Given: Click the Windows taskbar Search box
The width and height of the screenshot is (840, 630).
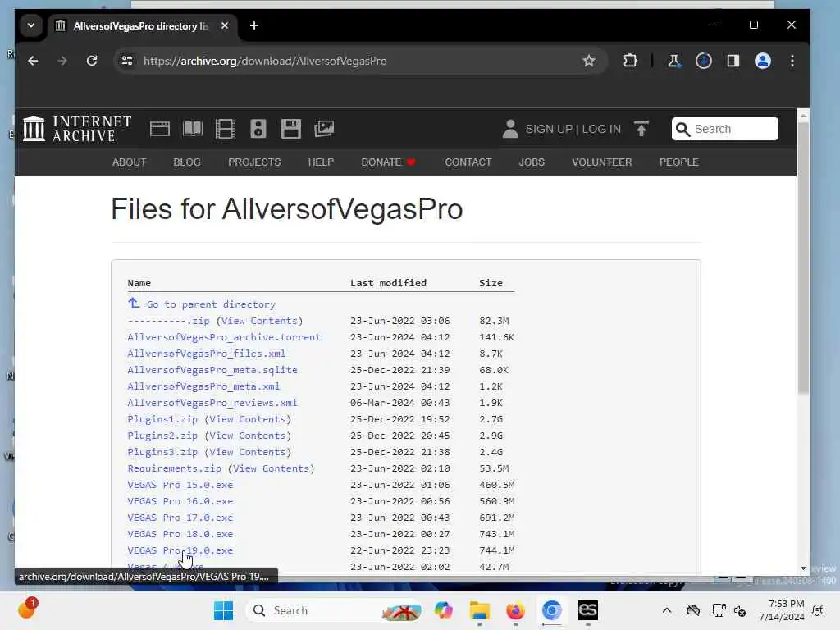Looking at the screenshot, I should (334, 610).
